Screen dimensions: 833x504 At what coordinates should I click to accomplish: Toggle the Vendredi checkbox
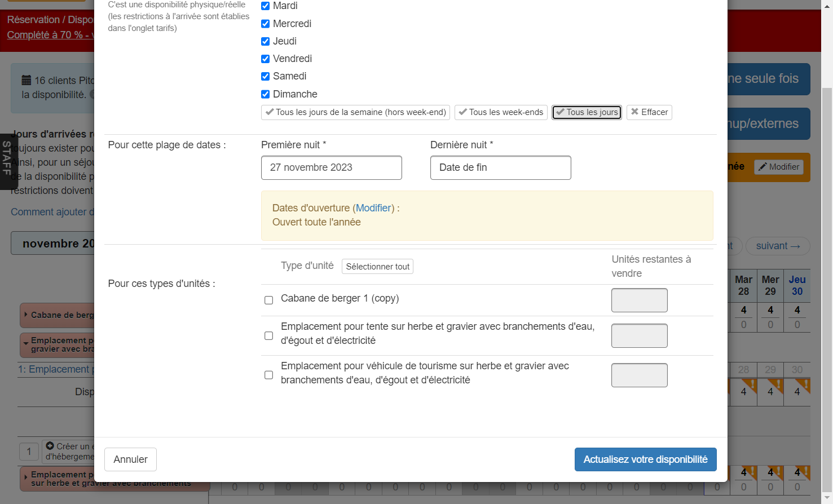point(265,59)
